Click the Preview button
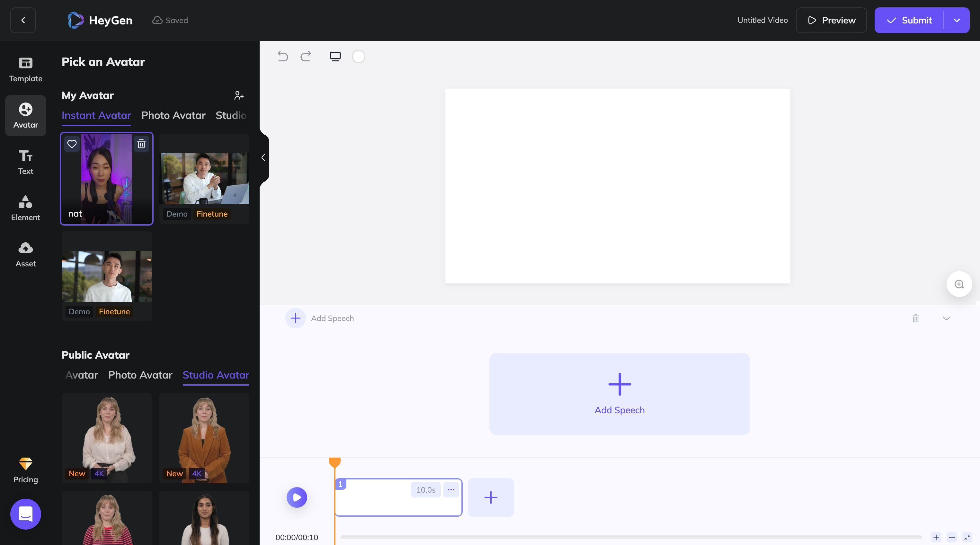The image size is (980, 545). tap(831, 20)
